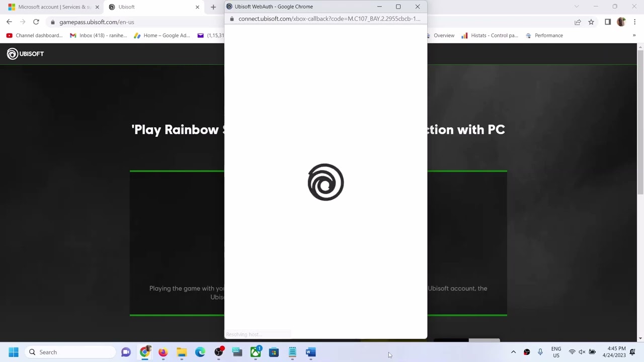Open Windows Start menu
The width and height of the screenshot is (644, 362).
(14, 352)
